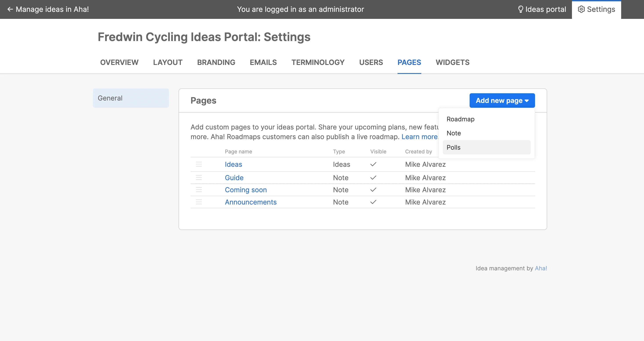Click drag handle icon for Guide row
Screen dimensions: 644x341
199,178
